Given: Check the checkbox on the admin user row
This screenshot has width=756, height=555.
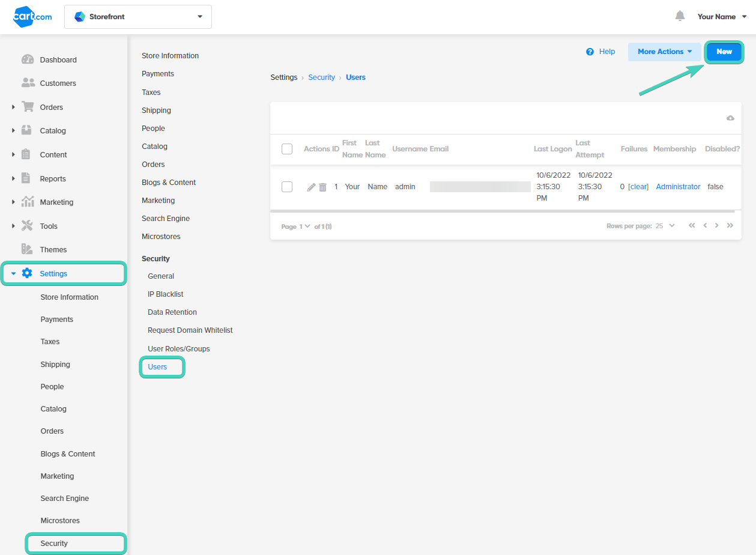Looking at the screenshot, I should click(286, 186).
